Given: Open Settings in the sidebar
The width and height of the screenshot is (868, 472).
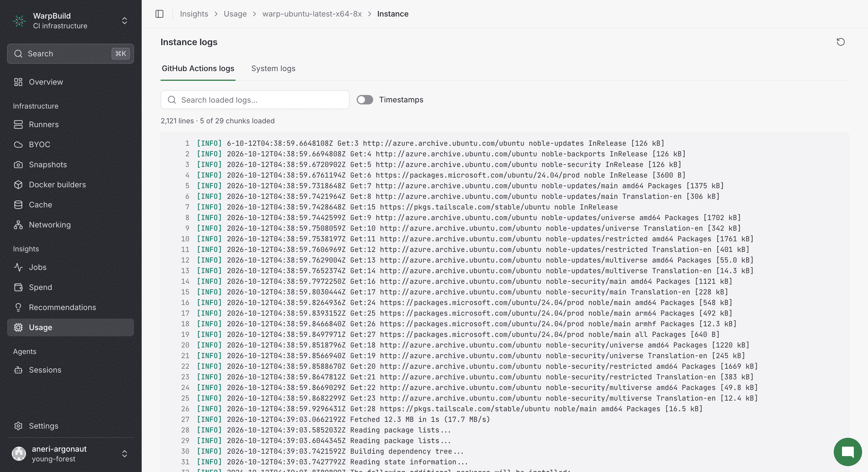Looking at the screenshot, I should click(x=71, y=426).
